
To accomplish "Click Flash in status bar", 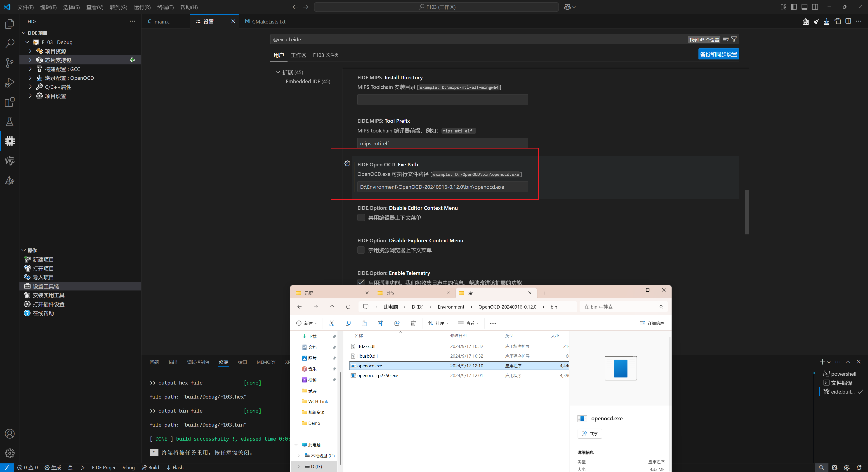I will click(x=175, y=468).
